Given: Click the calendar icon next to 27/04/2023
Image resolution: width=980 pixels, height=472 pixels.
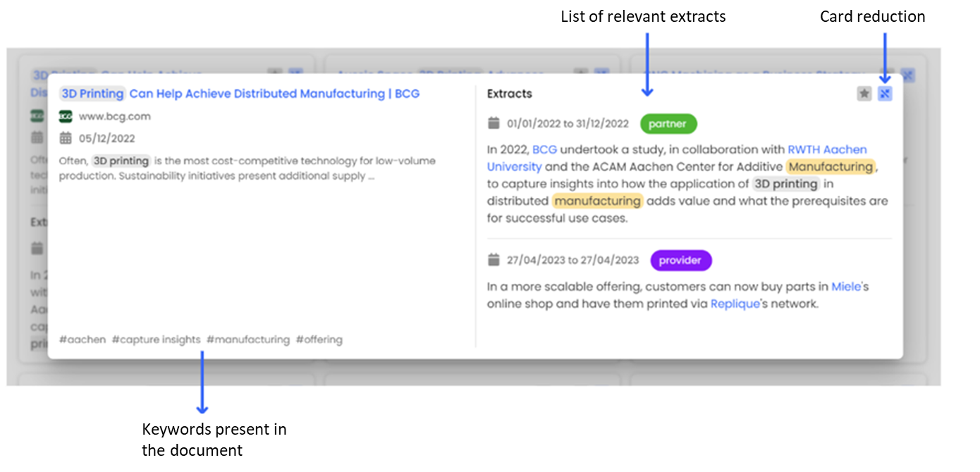Looking at the screenshot, I should tap(494, 260).
